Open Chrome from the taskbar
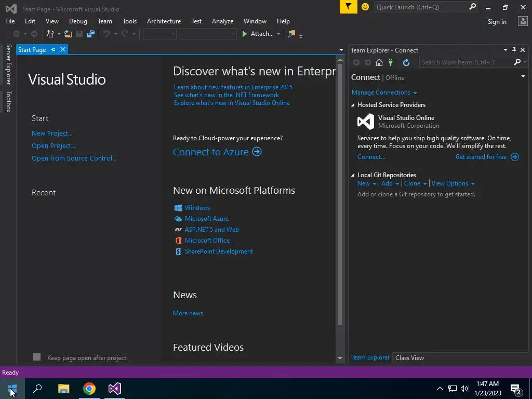Screen dimensions: 532x399 pyautogui.click(x=89, y=389)
